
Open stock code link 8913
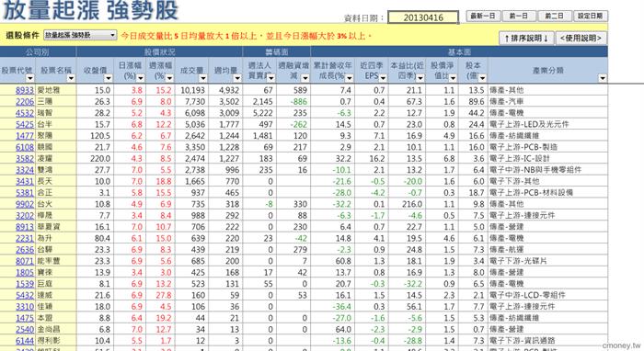click(x=25, y=227)
